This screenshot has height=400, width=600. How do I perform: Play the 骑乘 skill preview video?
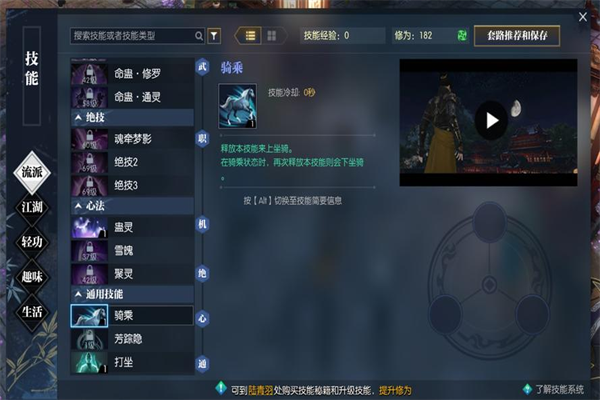[x=491, y=121]
